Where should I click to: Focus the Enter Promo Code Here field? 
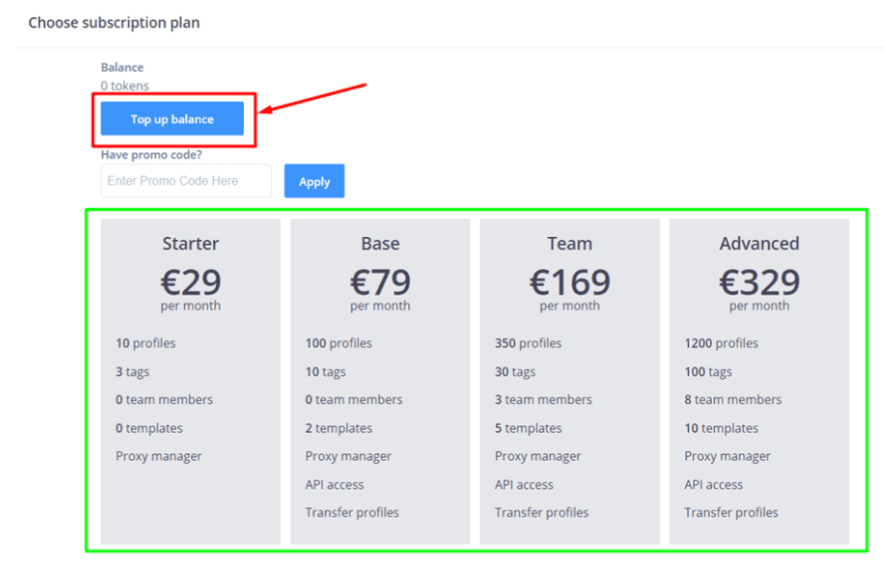tap(186, 181)
